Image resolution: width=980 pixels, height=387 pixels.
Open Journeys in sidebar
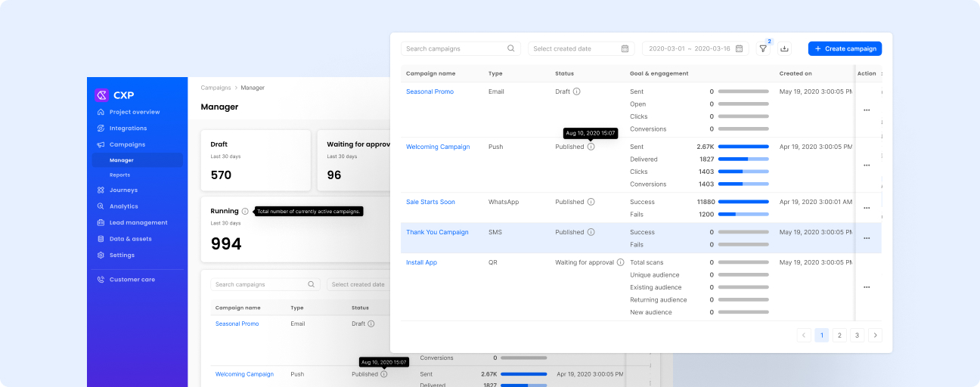tap(123, 190)
